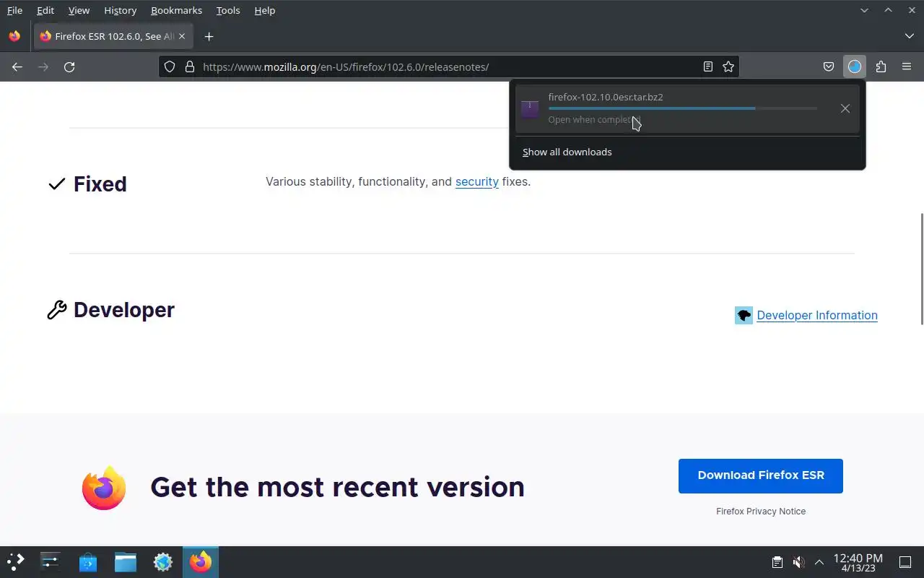Screen dimensions: 924x578
Task: Open the KDE application launcher
Action: (x=16, y=561)
